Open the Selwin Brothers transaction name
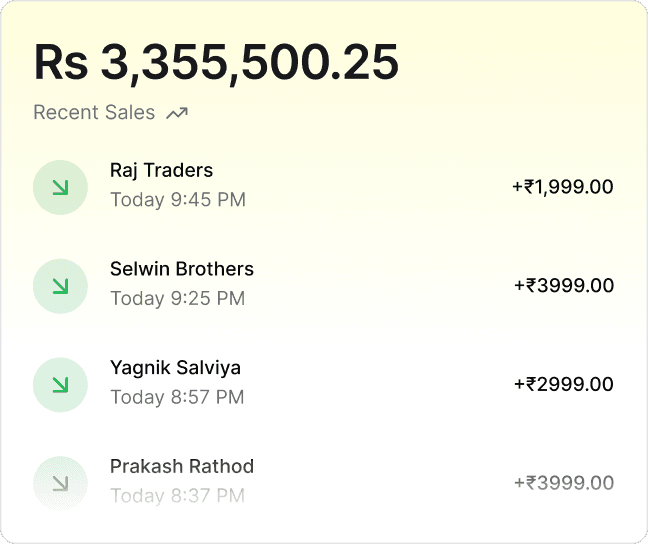 coord(181,269)
